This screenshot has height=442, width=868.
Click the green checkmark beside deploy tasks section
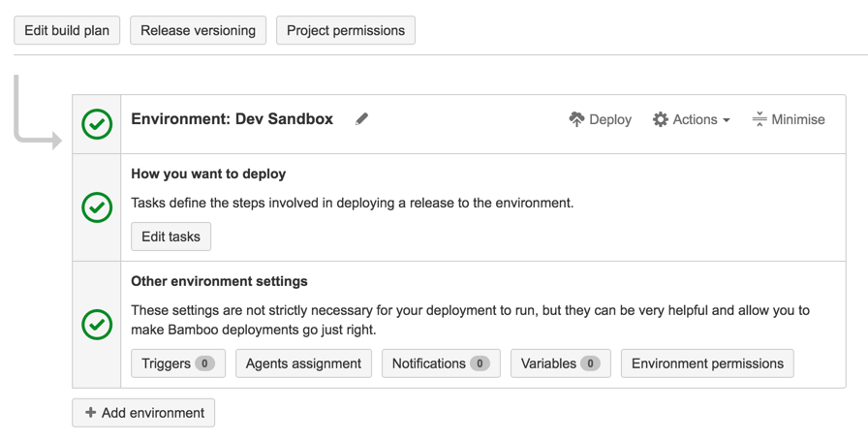97,207
